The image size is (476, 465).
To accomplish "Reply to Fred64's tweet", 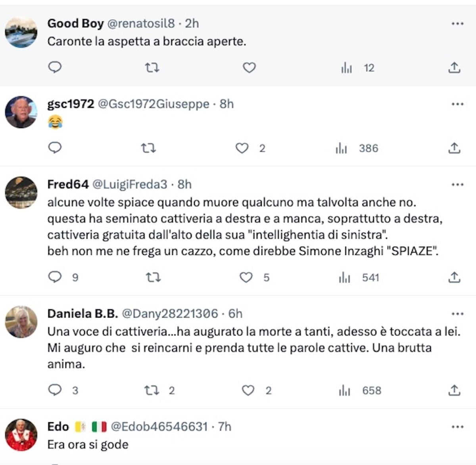I will (x=55, y=277).
